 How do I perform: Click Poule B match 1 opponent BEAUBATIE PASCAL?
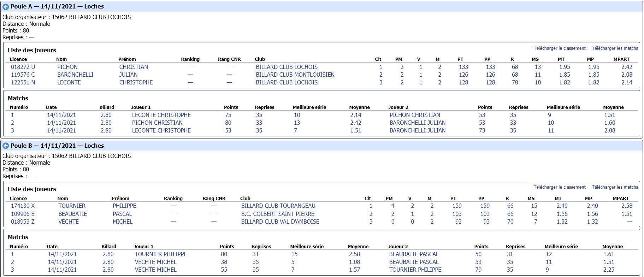click(x=414, y=254)
